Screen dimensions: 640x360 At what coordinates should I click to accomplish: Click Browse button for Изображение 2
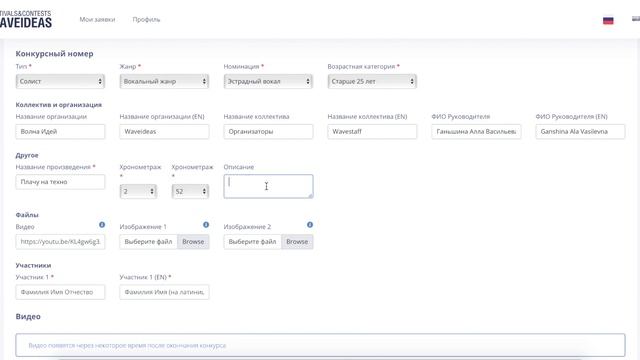point(297,242)
